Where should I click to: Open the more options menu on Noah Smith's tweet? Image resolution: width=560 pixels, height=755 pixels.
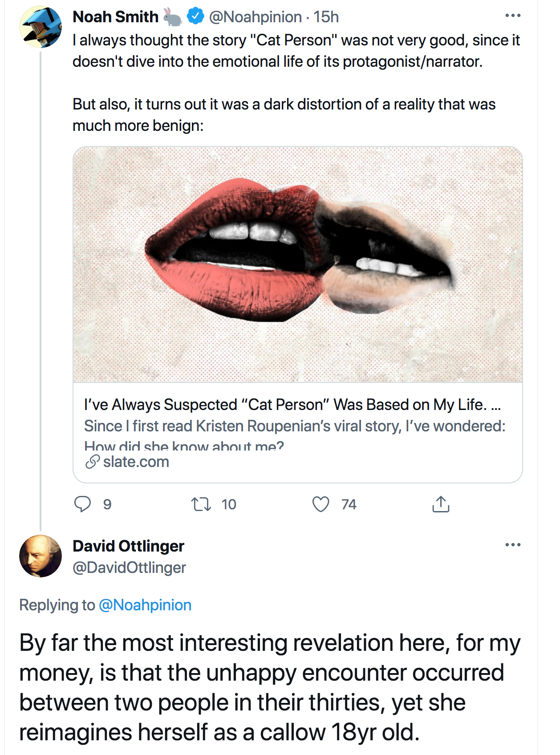513,16
